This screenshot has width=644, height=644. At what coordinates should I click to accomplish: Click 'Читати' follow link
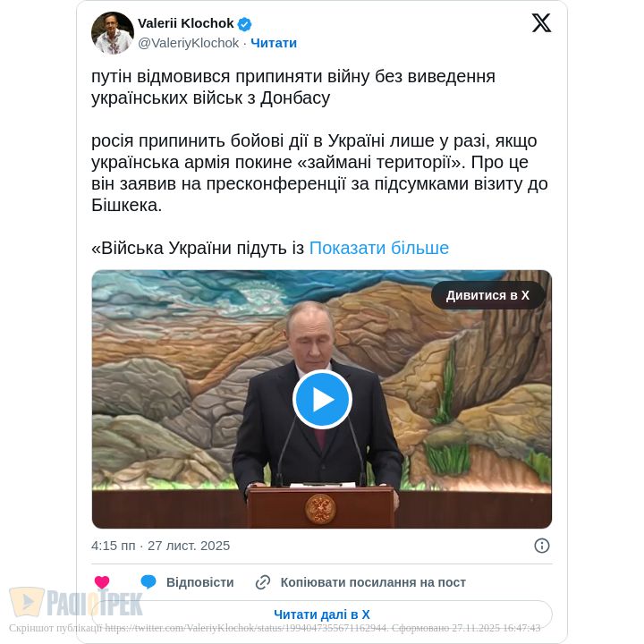coord(274,43)
